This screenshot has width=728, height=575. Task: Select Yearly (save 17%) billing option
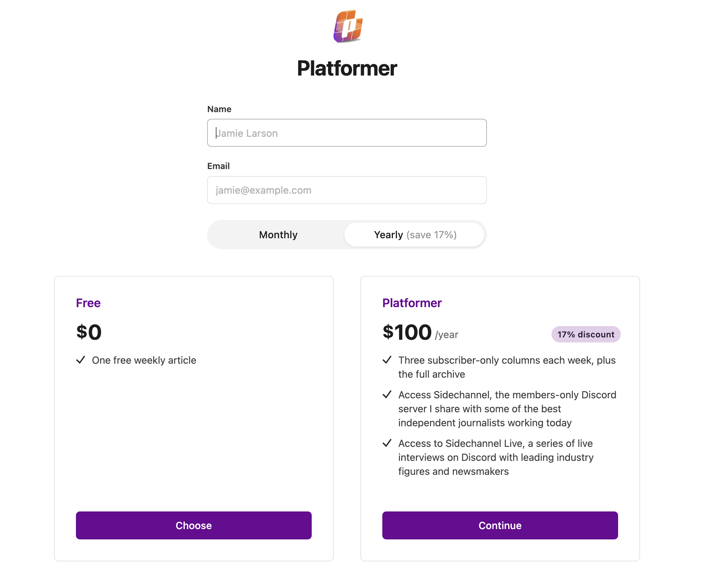point(415,235)
